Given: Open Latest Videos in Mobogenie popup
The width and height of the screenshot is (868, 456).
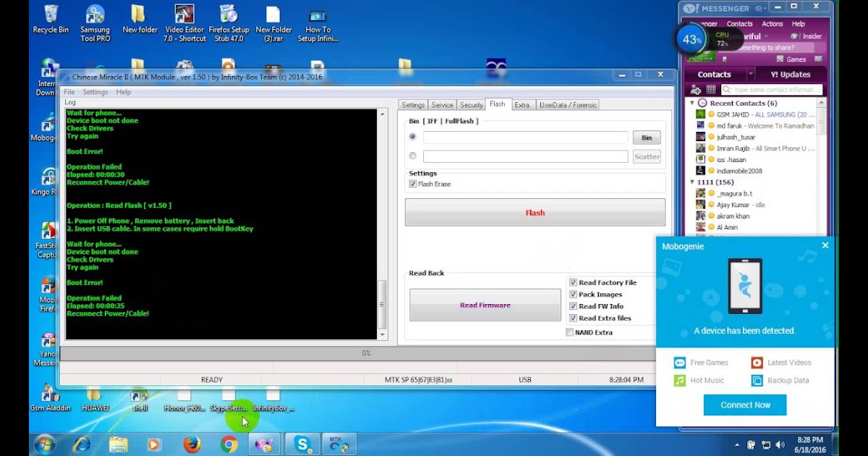Looking at the screenshot, I should coord(781,363).
